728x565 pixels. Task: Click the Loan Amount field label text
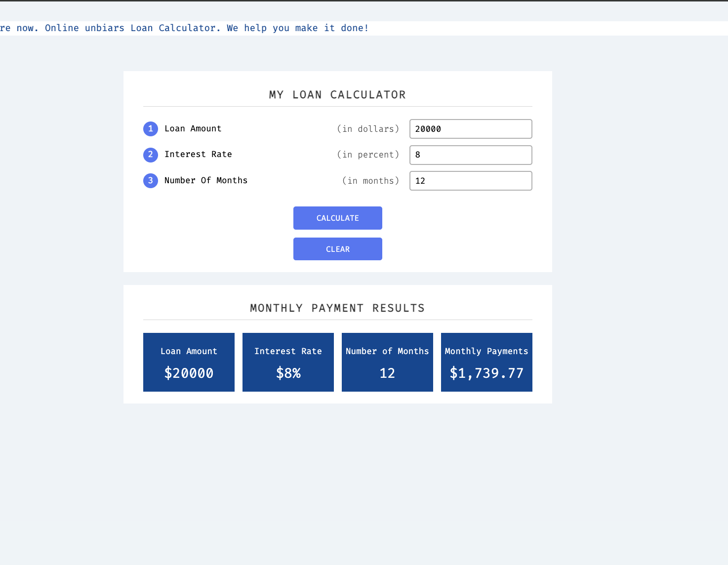193,128
